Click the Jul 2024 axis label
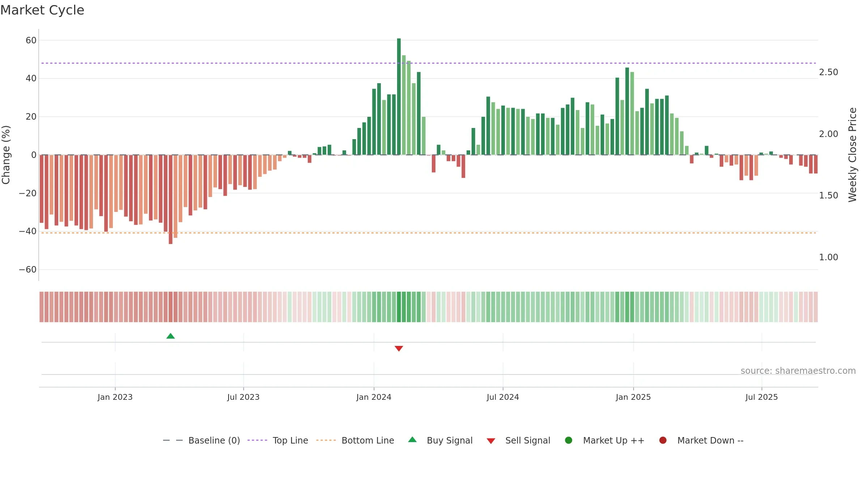Image resolution: width=868 pixels, height=488 pixels. tap(503, 397)
